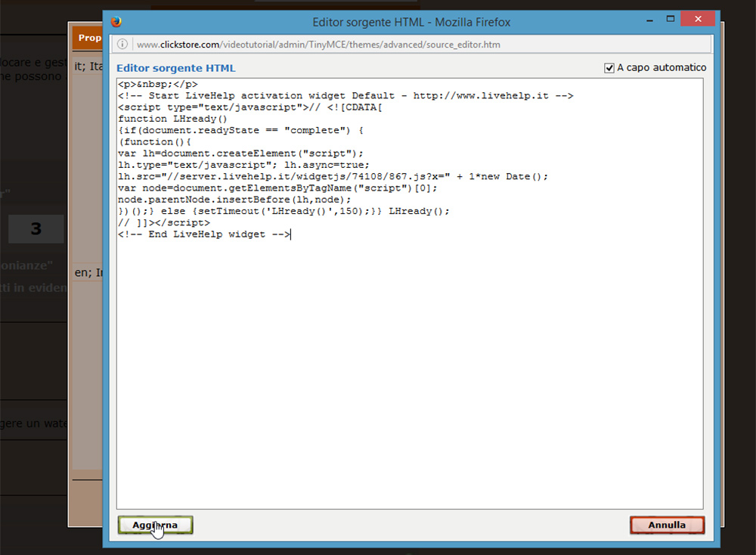Click the number 3 box in background page
The width and height of the screenshot is (756, 555).
[36, 229]
